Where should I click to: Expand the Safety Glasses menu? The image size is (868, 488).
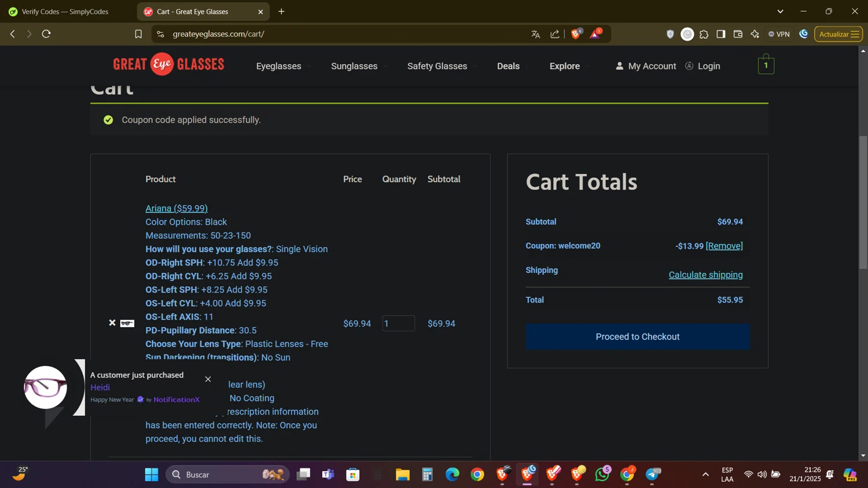point(437,66)
